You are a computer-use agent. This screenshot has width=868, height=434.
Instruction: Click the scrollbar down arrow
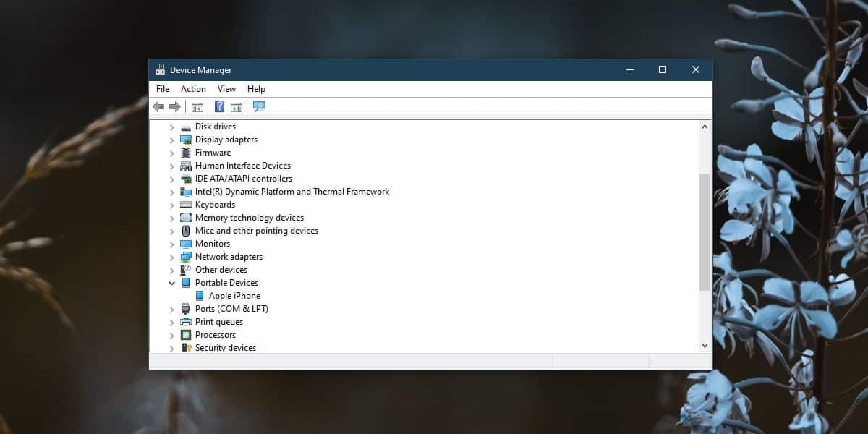pos(705,346)
